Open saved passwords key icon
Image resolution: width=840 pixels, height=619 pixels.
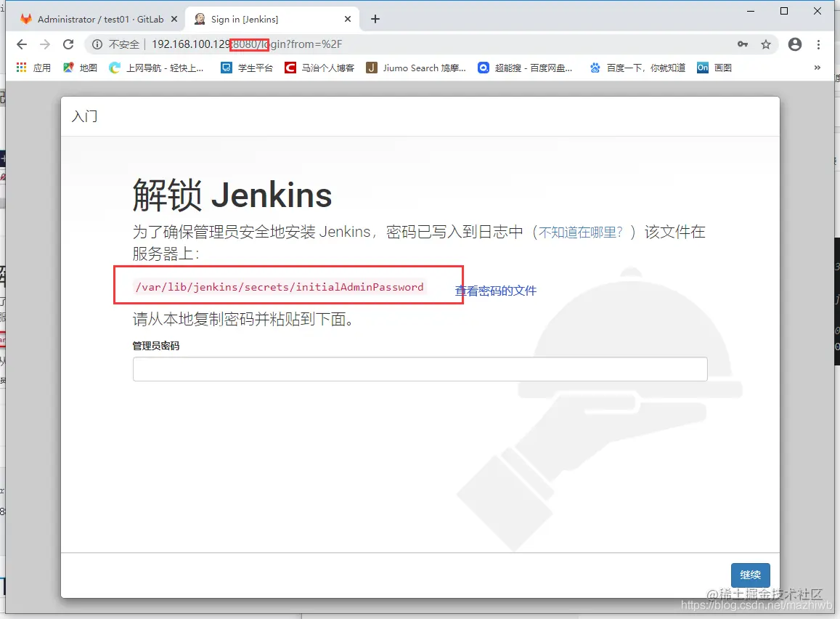(x=743, y=44)
